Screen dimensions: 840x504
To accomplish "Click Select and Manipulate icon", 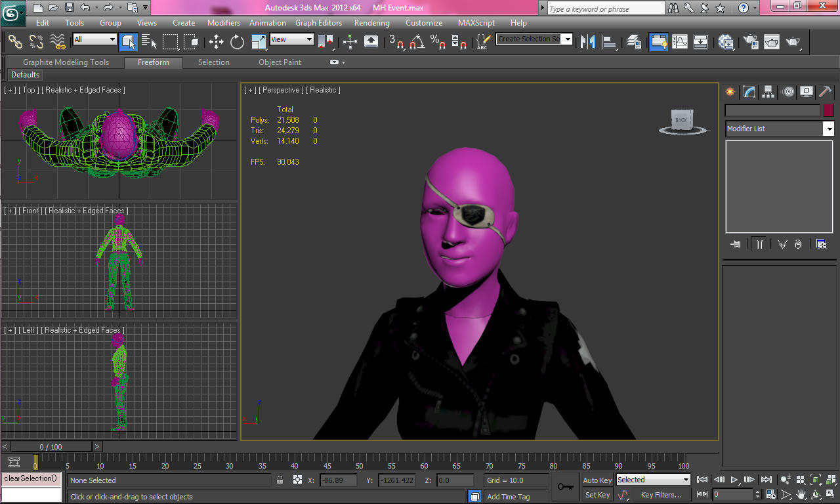I will [350, 42].
